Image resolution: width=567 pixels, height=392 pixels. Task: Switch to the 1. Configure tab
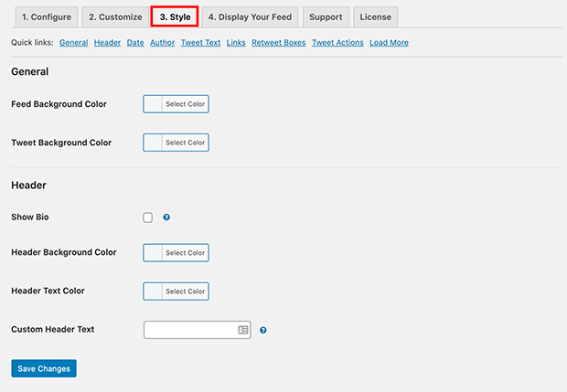point(47,17)
